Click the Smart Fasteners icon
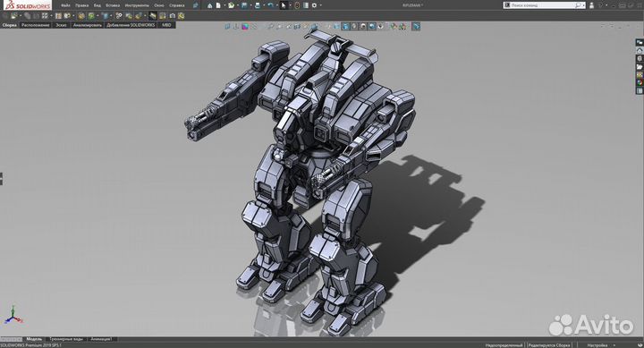This screenshot has width=644, height=348. 57,15
